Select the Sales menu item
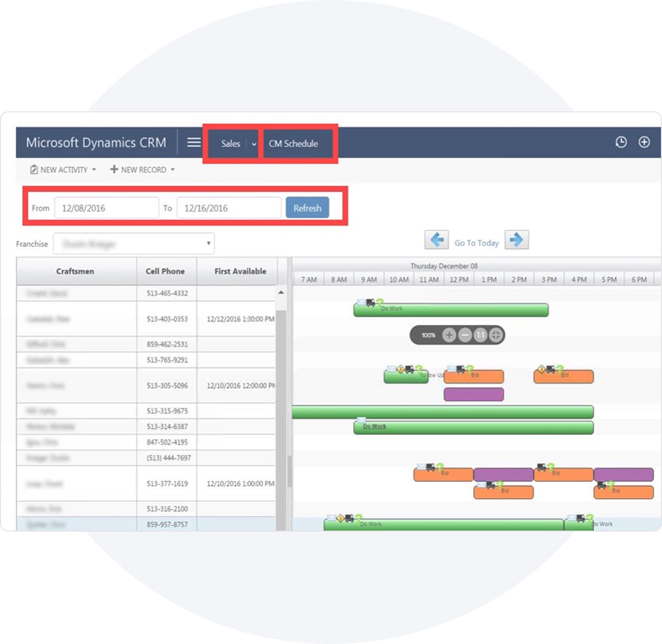 click(231, 144)
